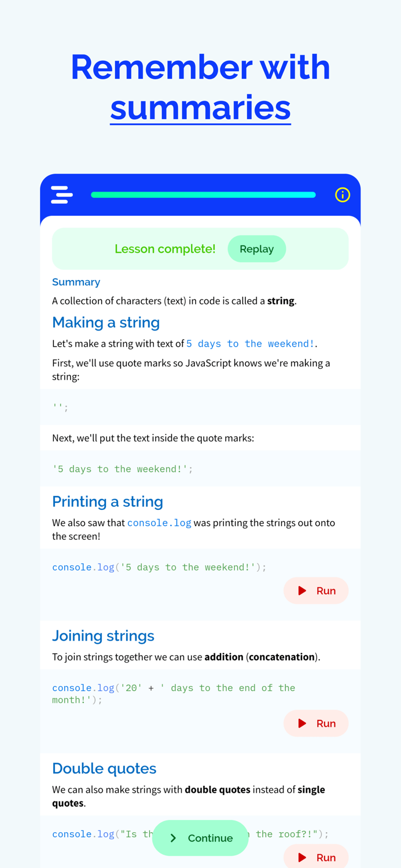Run the string joining code example

click(316, 723)
